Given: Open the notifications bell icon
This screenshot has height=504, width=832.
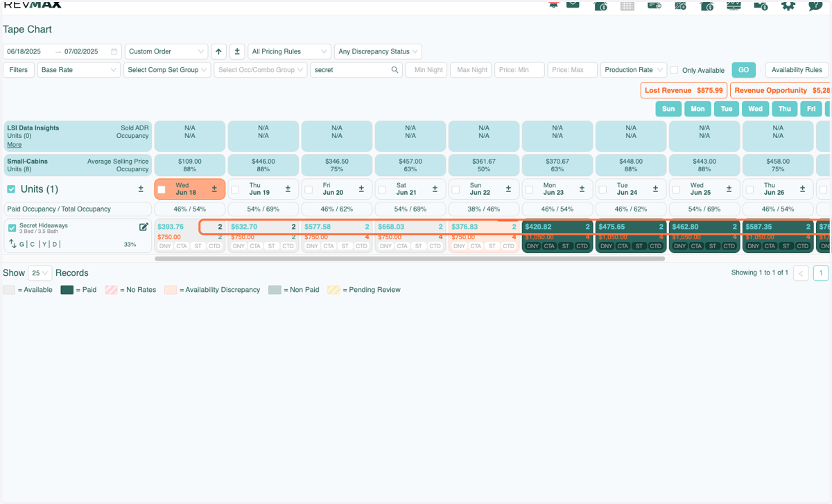Looking at the screenshot, I should click(x=553, y=5).
